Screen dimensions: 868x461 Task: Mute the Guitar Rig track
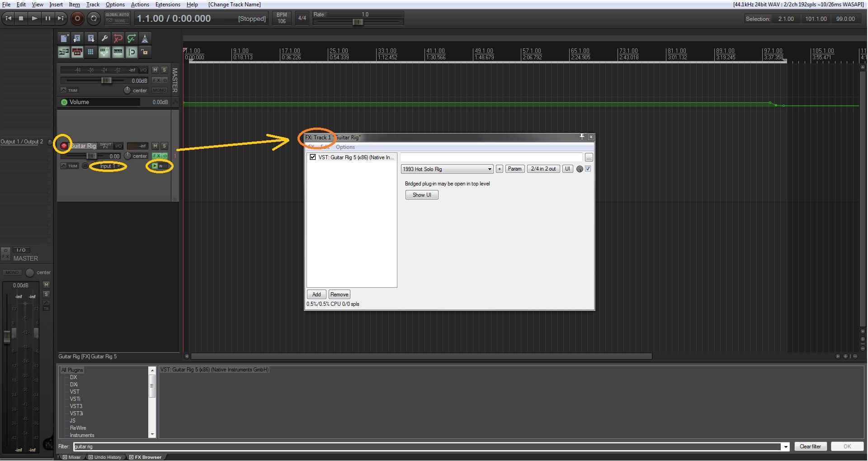point(156,146)
